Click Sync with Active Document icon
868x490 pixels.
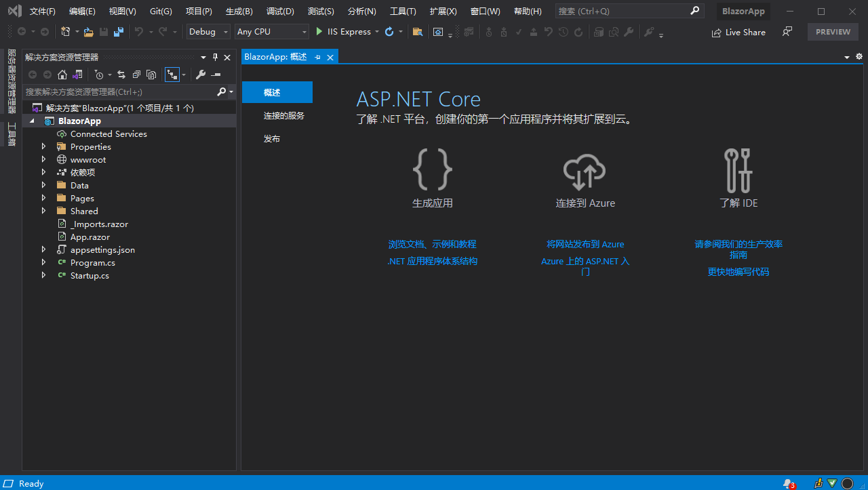[121, 75]
